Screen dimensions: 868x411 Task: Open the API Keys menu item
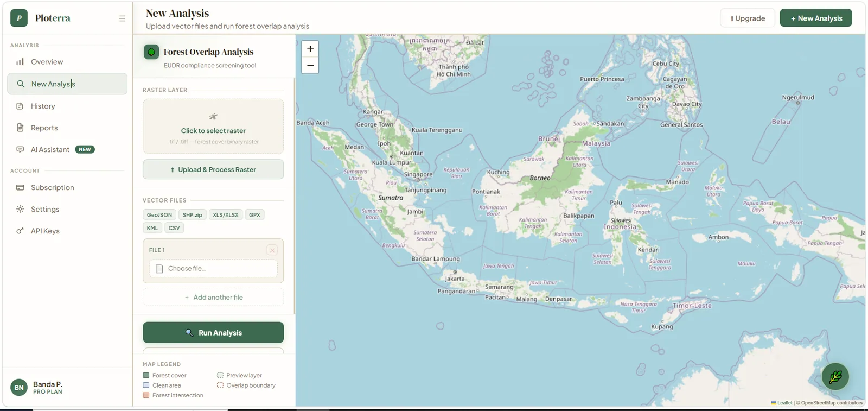coord(67,231)
